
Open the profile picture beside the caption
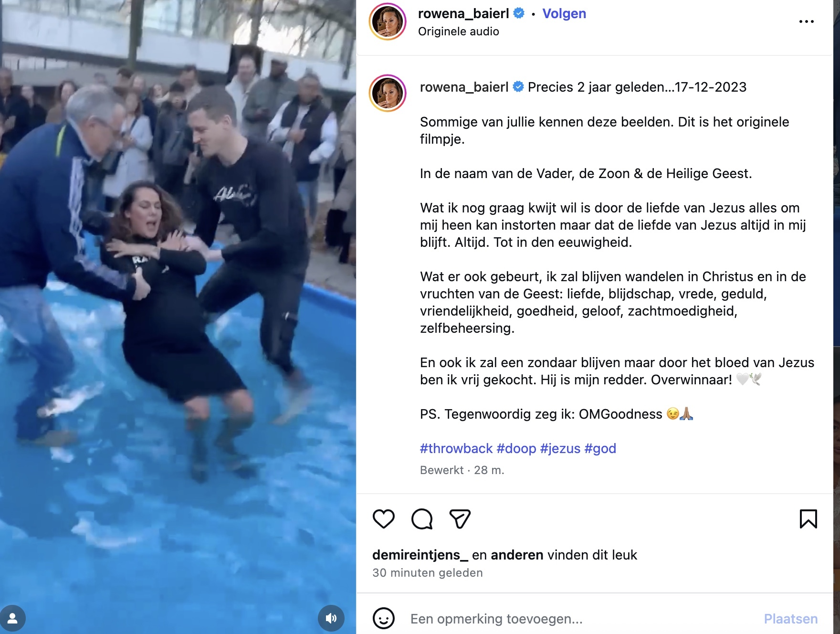pyautogui.click(x=388, y=93)
